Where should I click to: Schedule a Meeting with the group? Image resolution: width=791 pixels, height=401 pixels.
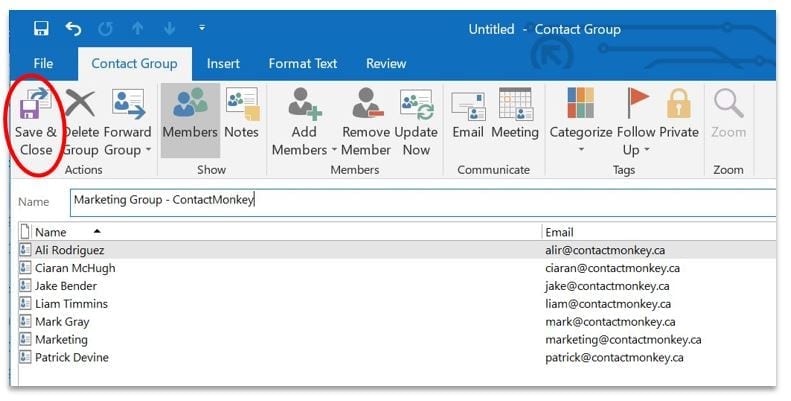tap(515, 115)
